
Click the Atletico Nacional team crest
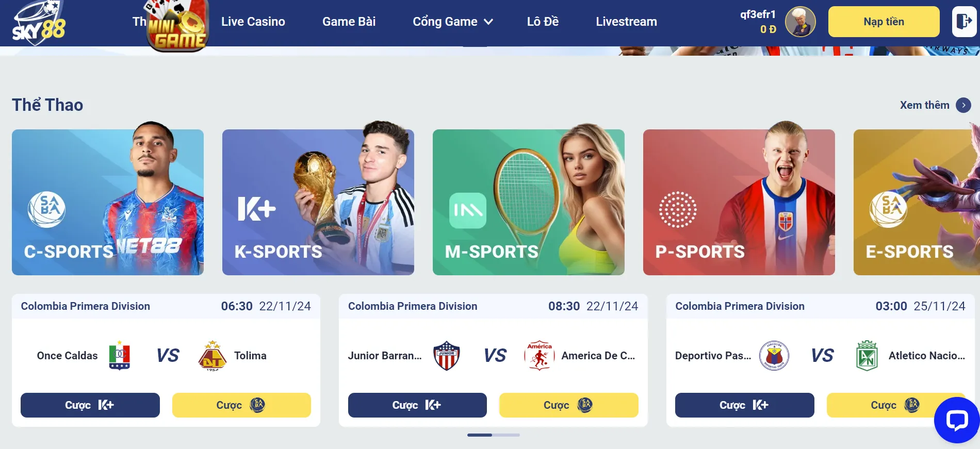(867, 355)
